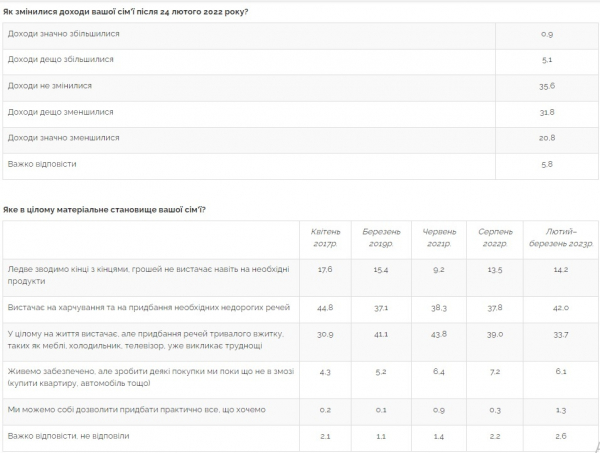Viewport: 600px width, 453px height.
Task: Select the 1.3 value in the last column
Action: [561, 410]
